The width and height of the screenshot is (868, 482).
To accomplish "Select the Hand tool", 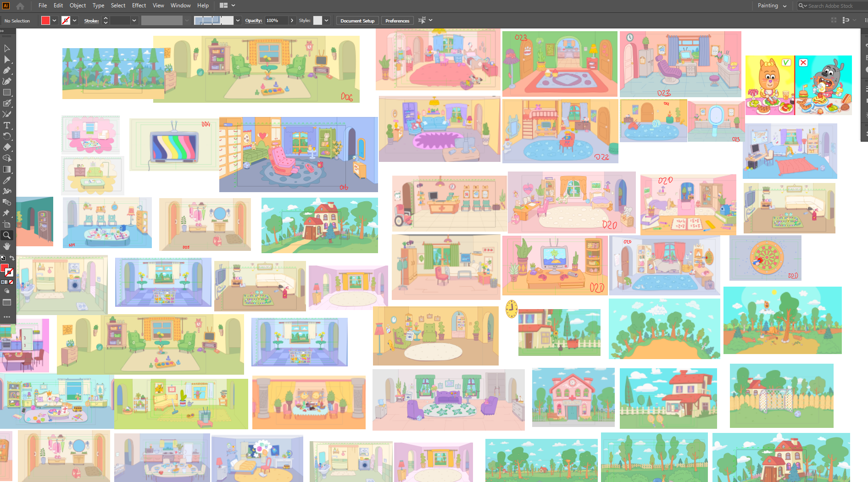I will click(x=7, y=246).
